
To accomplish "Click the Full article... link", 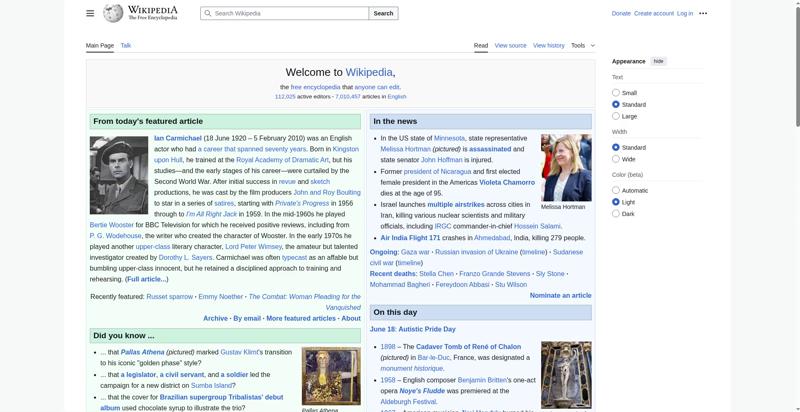I will [146, 279].
